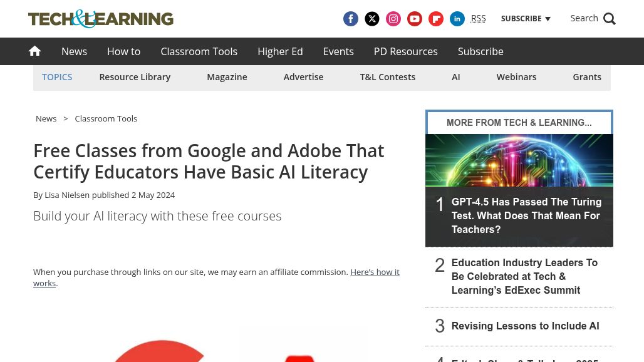The height and width of the screenshot is (362, 644).
Task: Open the "Here's how it works" affiliate link
Action: pos(375,272)
